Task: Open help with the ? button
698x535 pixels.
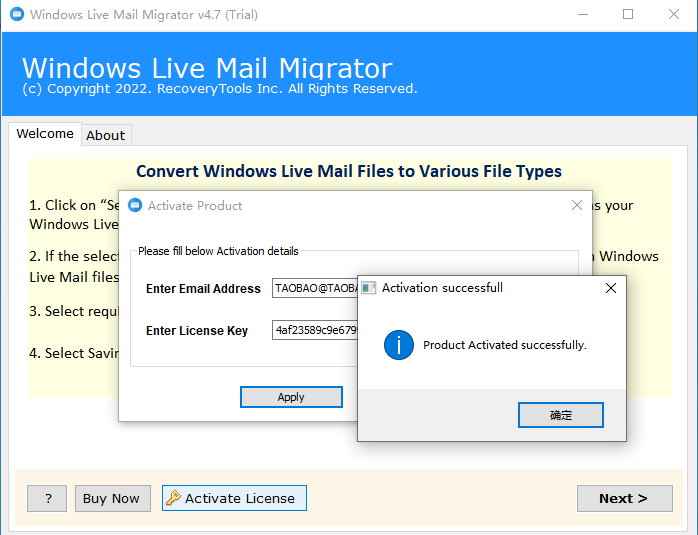Action: coord(47,498)
